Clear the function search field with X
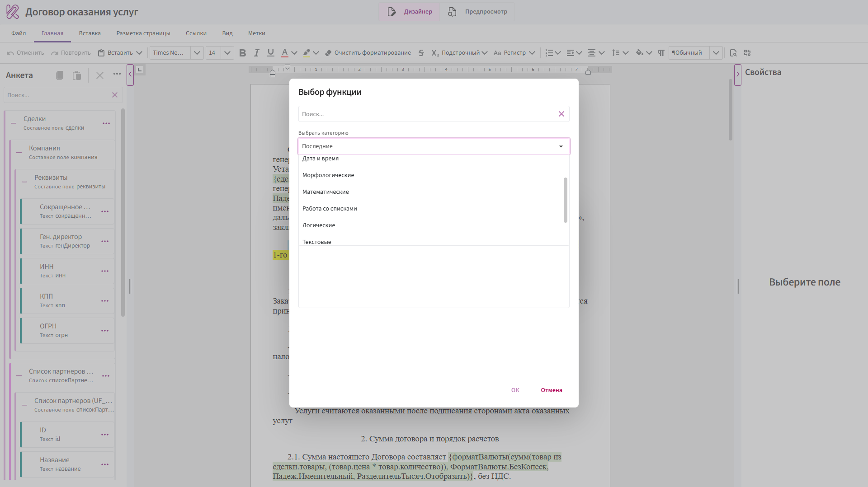Screen dimensions: 868x487 coord(561,114)
